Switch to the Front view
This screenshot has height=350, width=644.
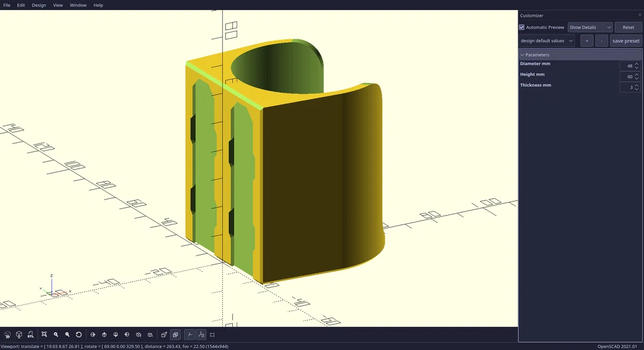(x=138, y=335)
